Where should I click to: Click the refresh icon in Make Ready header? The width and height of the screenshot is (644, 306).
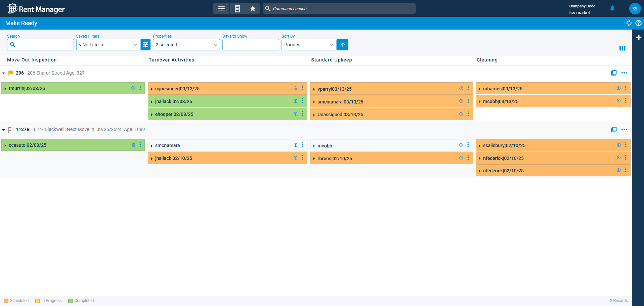629,23
